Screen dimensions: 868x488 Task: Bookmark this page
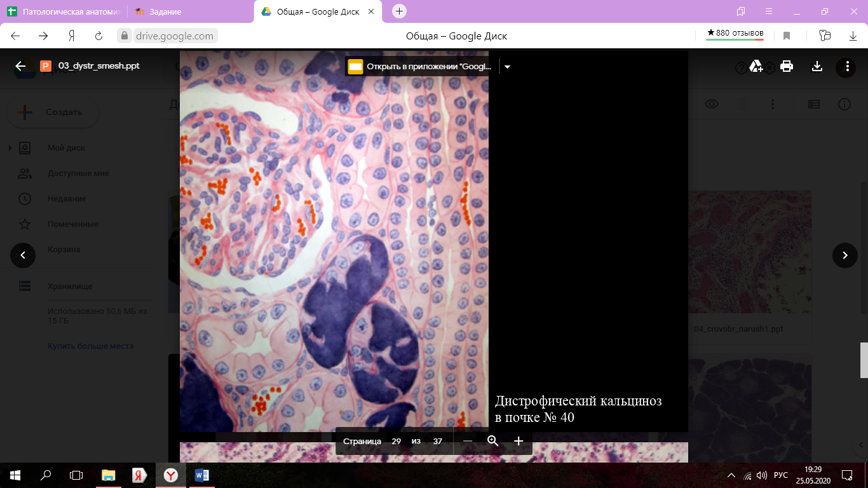(x=787, y=36)
